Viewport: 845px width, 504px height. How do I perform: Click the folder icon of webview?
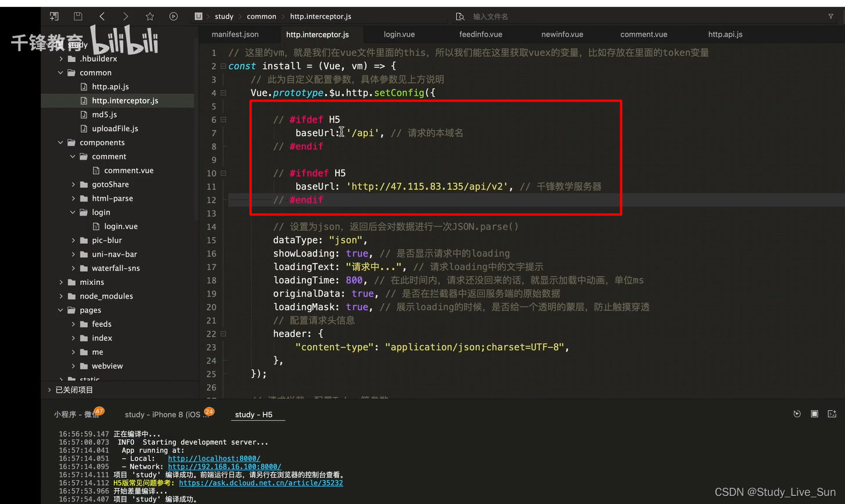pyautogui.click(x=84, y=366)
